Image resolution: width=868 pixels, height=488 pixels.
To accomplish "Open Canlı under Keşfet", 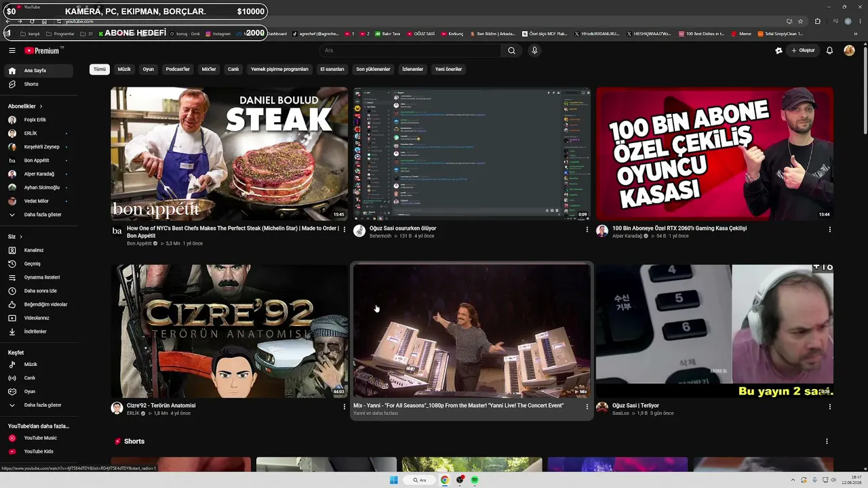I will point(38,378).
